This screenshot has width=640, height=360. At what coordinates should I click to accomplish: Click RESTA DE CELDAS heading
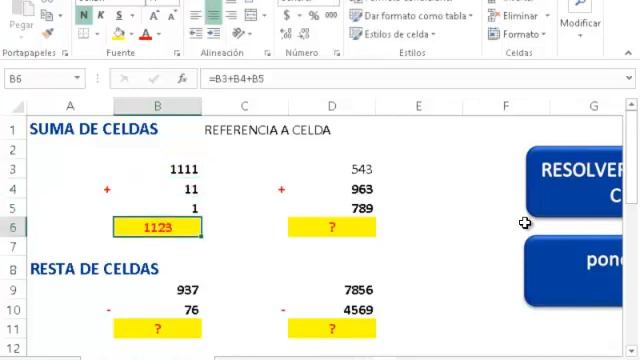(94, 269)
